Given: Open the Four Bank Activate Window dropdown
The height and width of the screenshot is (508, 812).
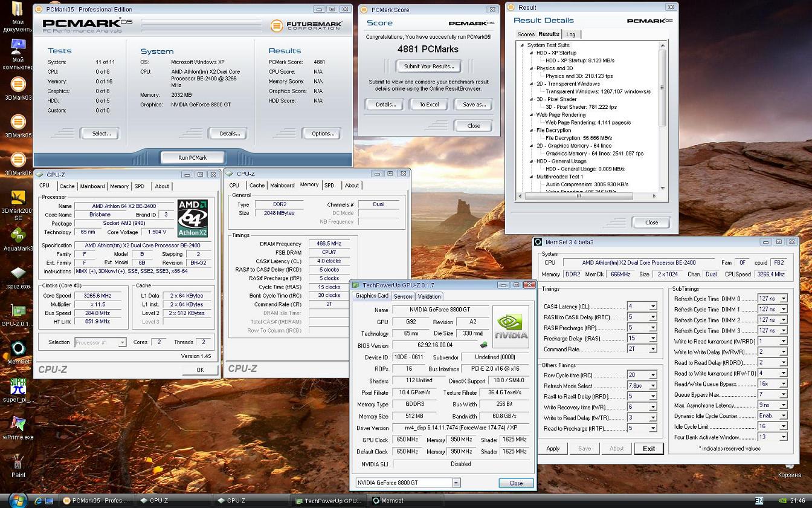Looking at the screenshot, I should click(x=784, y=437).
